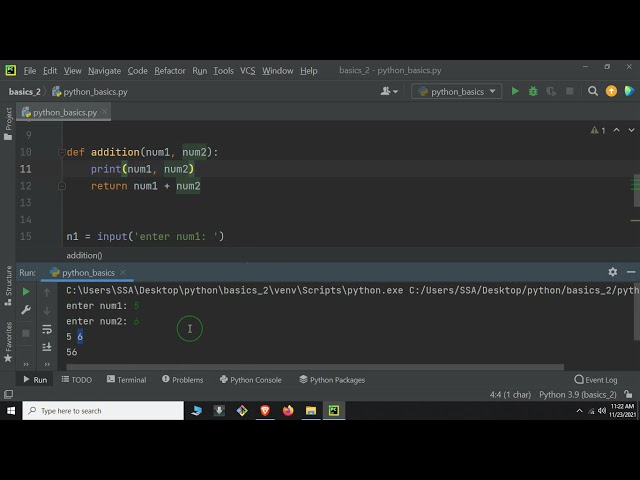The height and width of the screenshot is (480, 640).
Task: Click the addition() breadcrumb below the editor
Action: (x=84, y=256)
